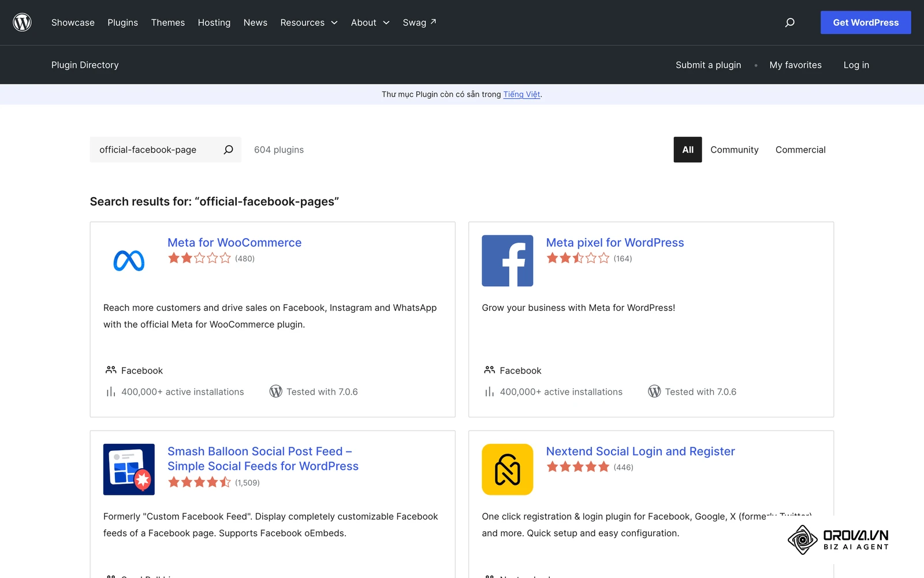The width and height of the screenshot is (924, 578).
Task: Open the Themes menu item
Action: (168, 23)
